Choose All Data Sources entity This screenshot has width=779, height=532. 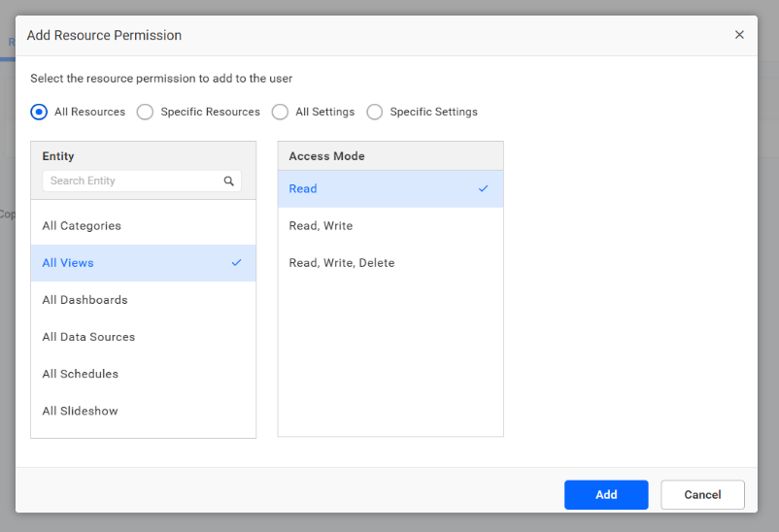[x=144, y=337]
